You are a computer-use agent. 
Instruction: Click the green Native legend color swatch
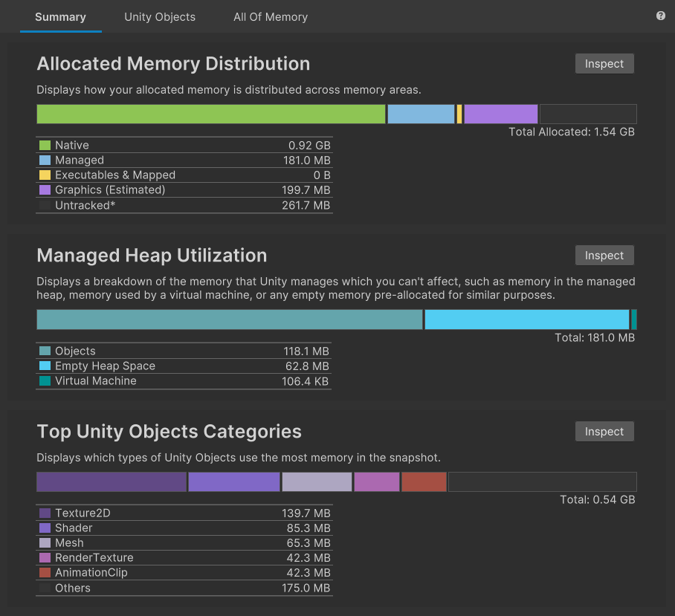click(45, 146)
